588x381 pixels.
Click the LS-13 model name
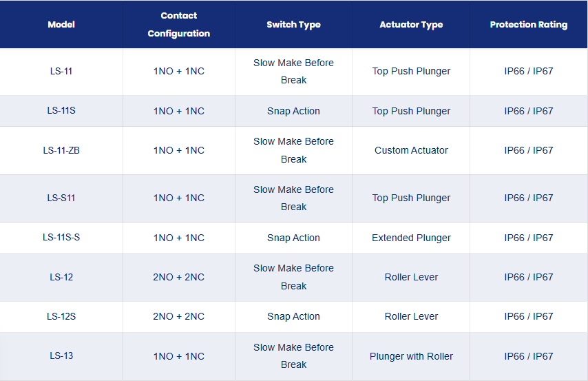coord(61,356)
